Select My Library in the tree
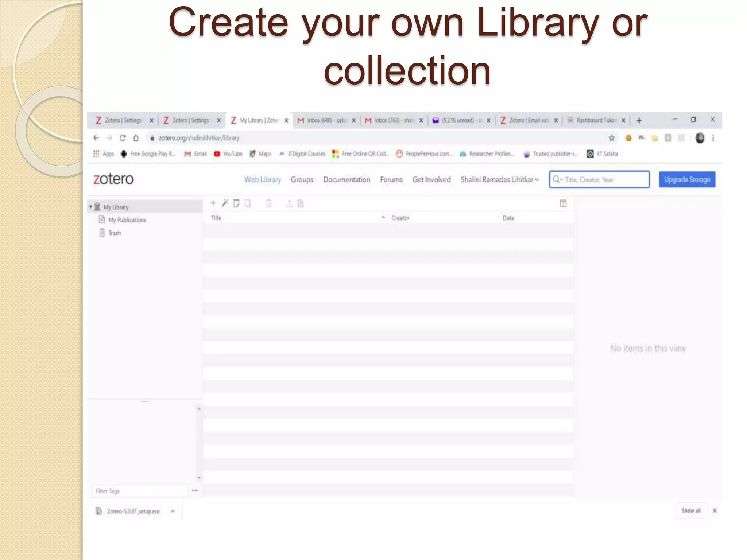 (x=145, y=207)
